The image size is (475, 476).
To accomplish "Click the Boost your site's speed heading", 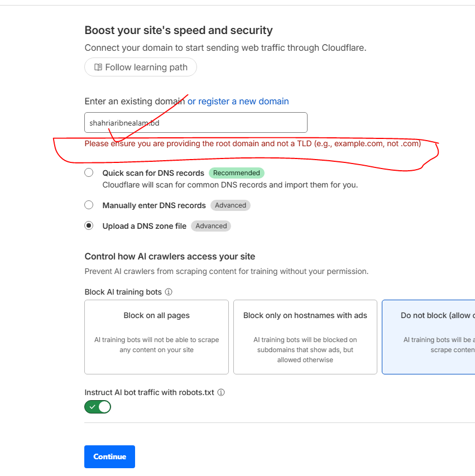I will pos(179,31).
